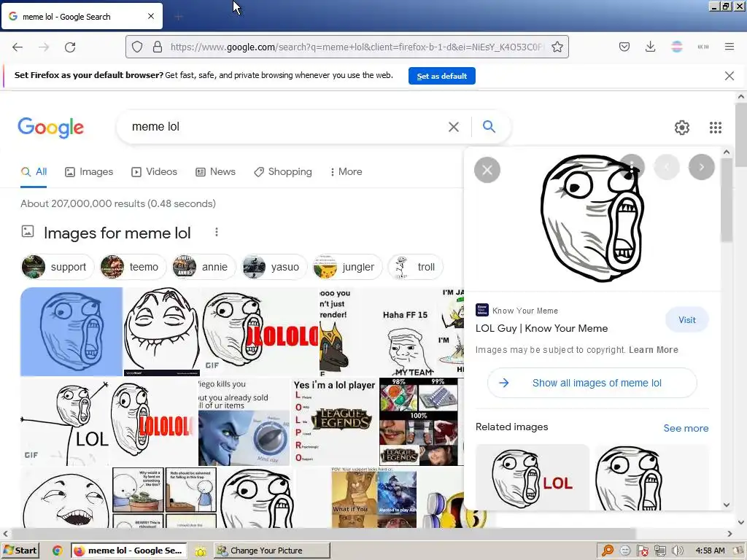Open the Google apps grid
The width and height of the screenshot is (747, 560).
[x=715, y=127]
